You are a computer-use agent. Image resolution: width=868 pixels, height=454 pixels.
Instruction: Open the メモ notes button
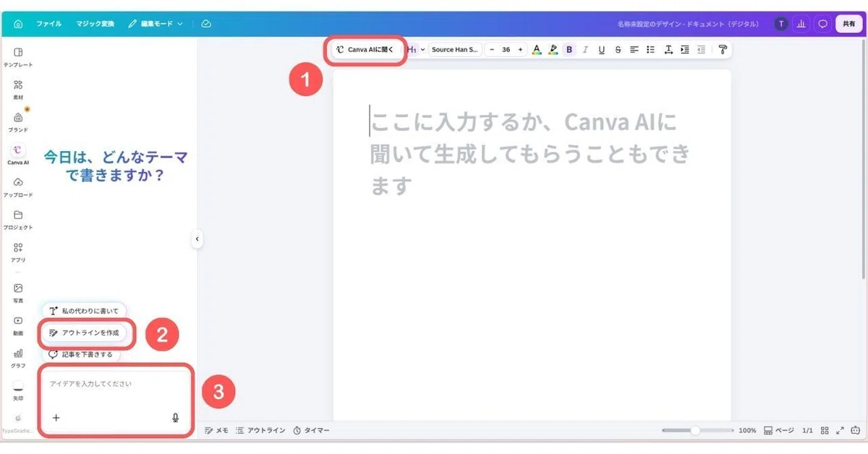coord(216,430)
